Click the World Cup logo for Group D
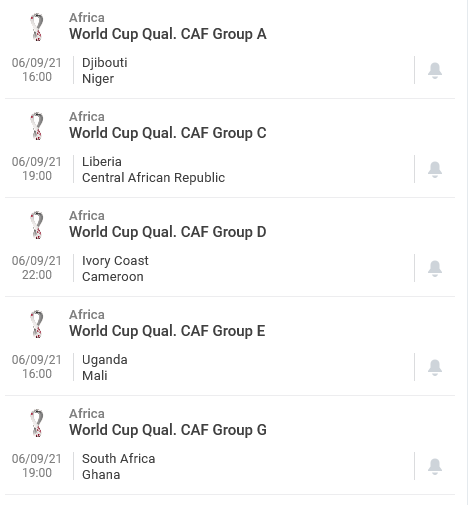 [37, 225]
